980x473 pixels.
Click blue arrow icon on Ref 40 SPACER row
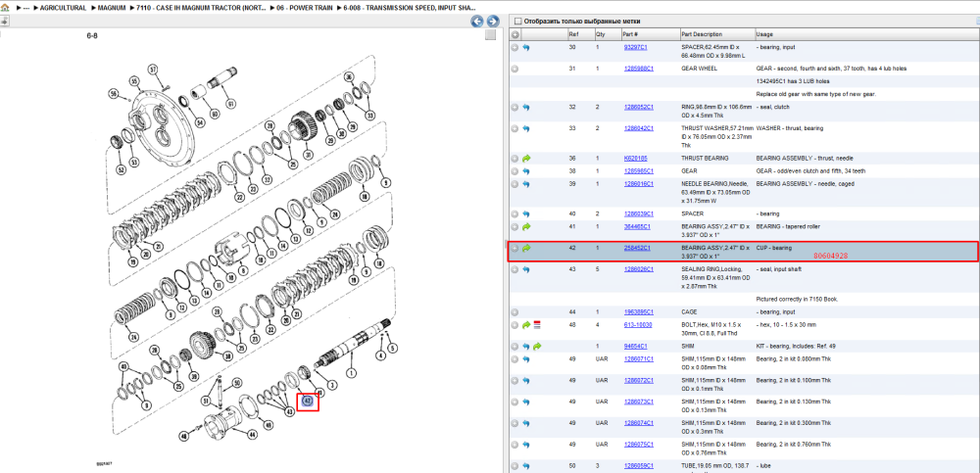pyautogui.click(x=526, y=214)
